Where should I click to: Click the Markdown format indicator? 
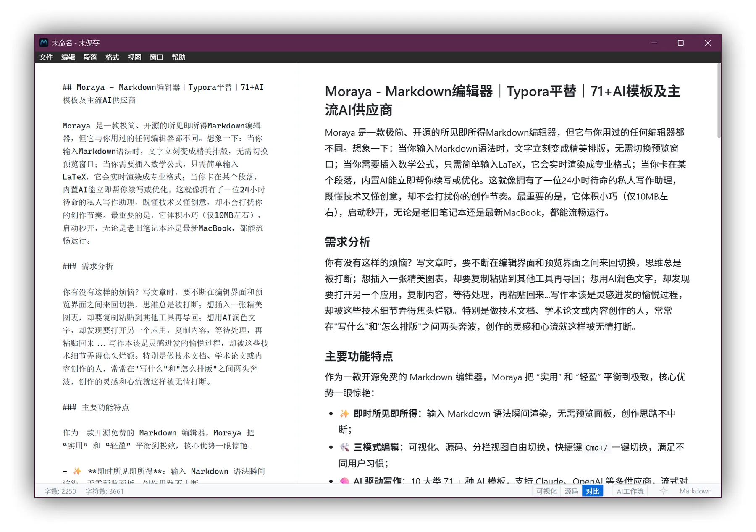point(695,491)
